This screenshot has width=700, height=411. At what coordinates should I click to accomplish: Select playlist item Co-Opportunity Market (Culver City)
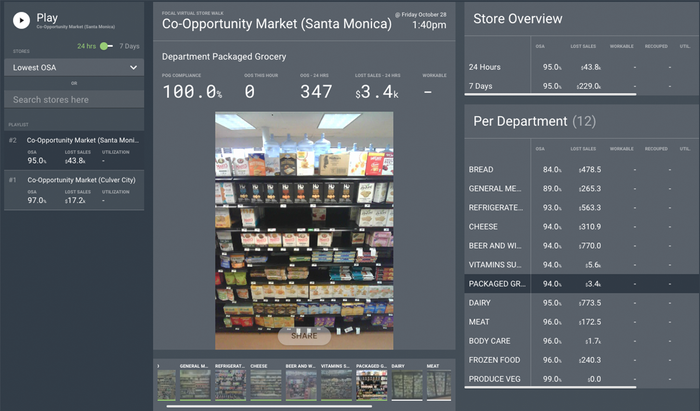(x=74, y=190)
